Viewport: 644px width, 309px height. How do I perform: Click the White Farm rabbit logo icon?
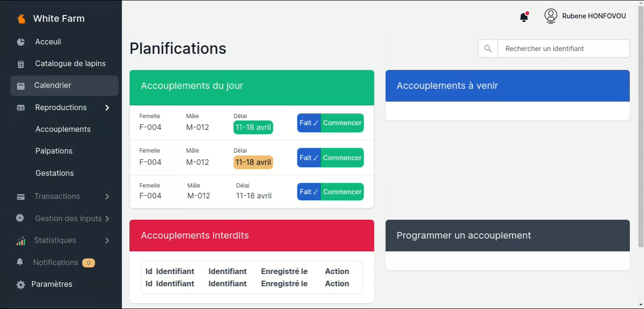(21, 19)
